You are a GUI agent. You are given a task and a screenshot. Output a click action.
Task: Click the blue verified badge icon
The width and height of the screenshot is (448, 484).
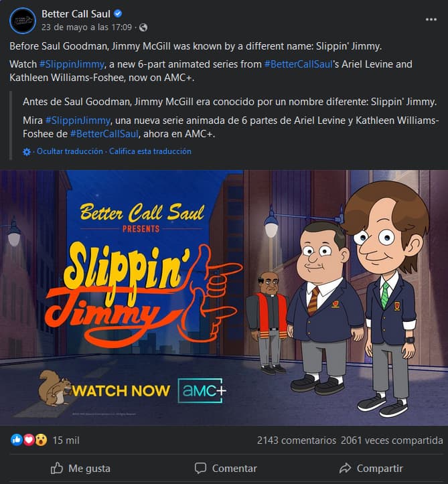coord(118,13)
